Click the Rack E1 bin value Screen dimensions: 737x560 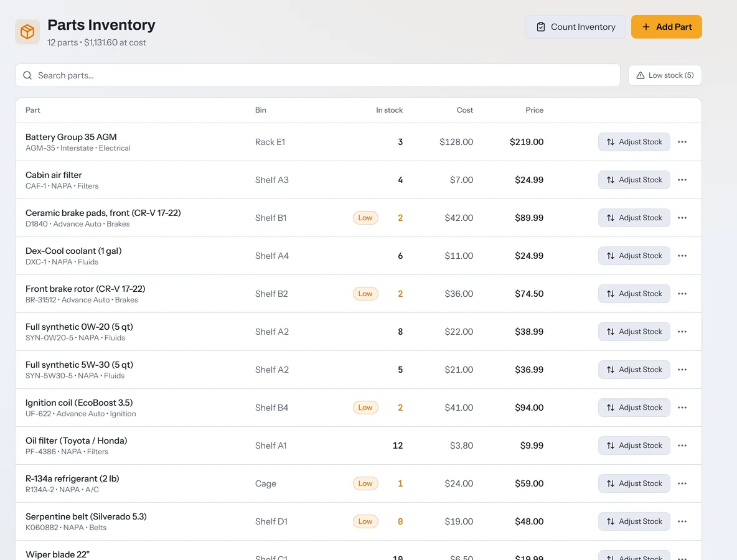tap(270, 142)
